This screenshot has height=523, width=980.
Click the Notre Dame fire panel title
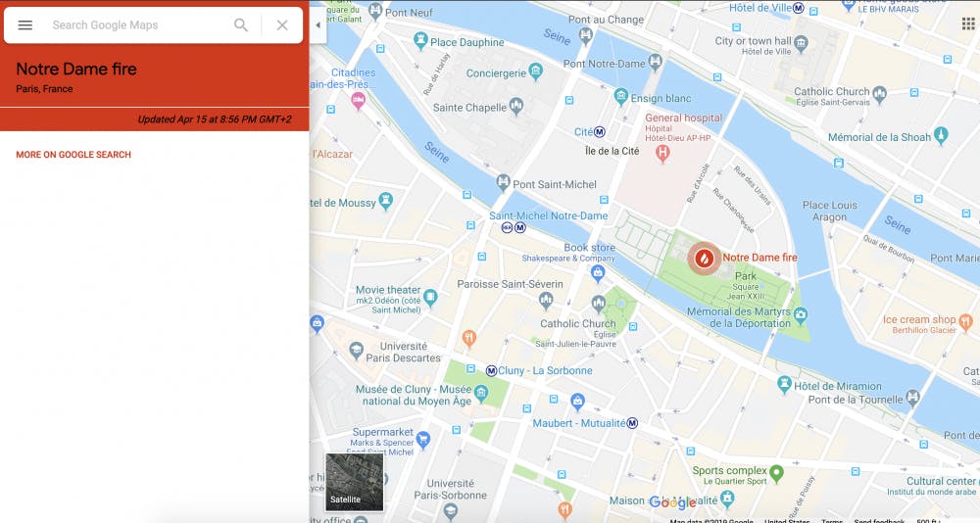point(76,69)
